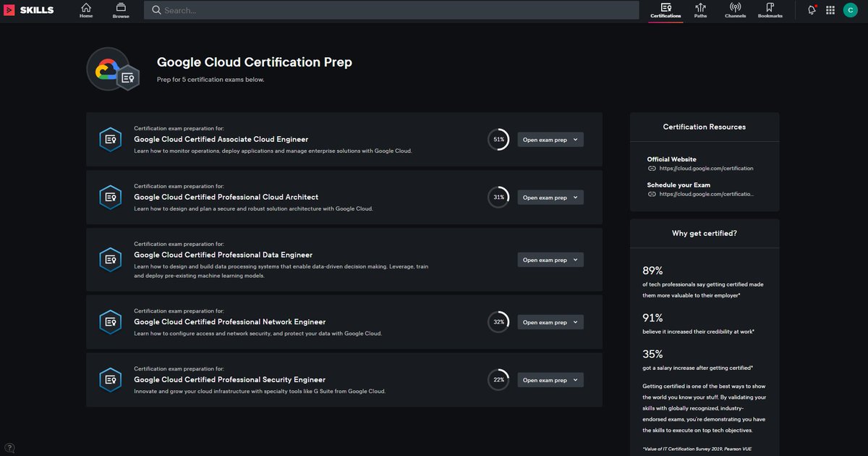Focus the Search input field
This screenshot has width=868, height=456.
(x=391, y=11)
